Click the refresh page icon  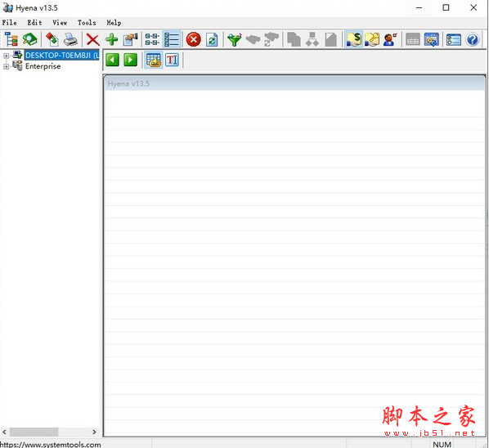pyautogui.click(x=212, y=39)
